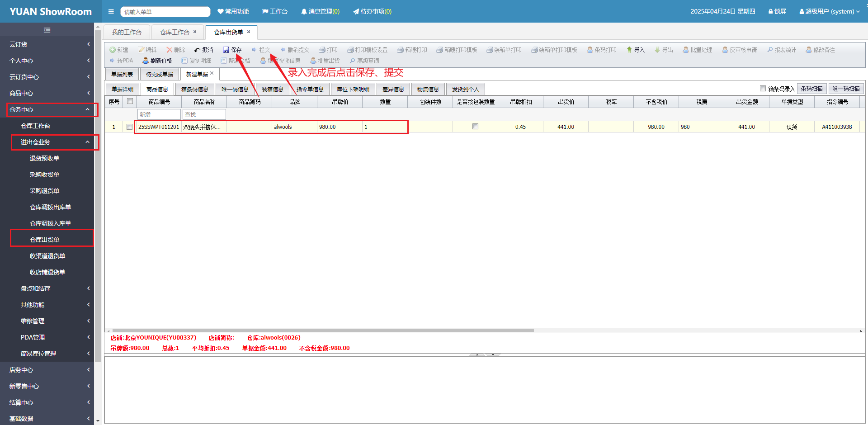The height and width of the screenshot is (425, 868).
Task: Click the 新建 (New) toolbar icon
Action: [x=113, y=50]
